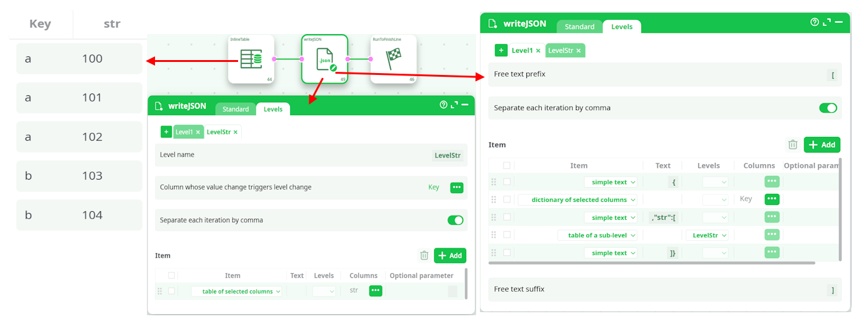The height and width of the screenshot is (327, 868).
Task: Click the plus icon beside Free text prefix panel's Level1 tab
Action: (500, 51)
